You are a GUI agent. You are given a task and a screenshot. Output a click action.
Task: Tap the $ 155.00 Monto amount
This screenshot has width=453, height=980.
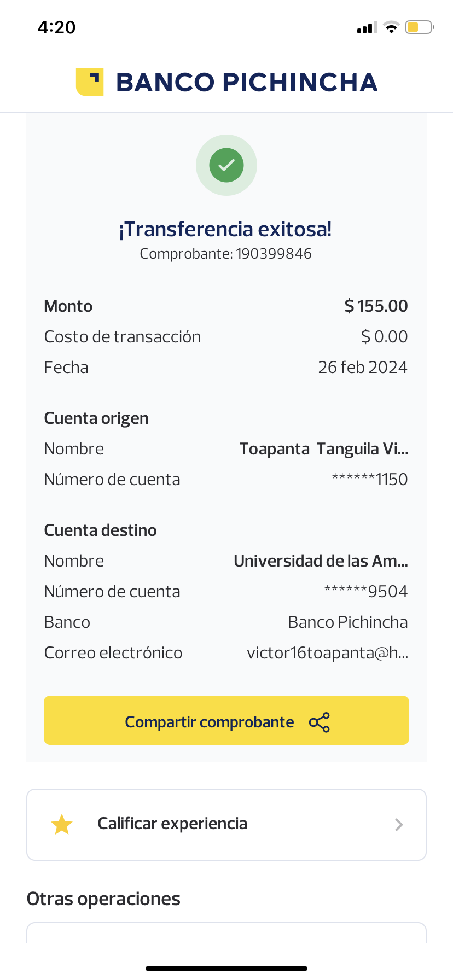(376, 306)
